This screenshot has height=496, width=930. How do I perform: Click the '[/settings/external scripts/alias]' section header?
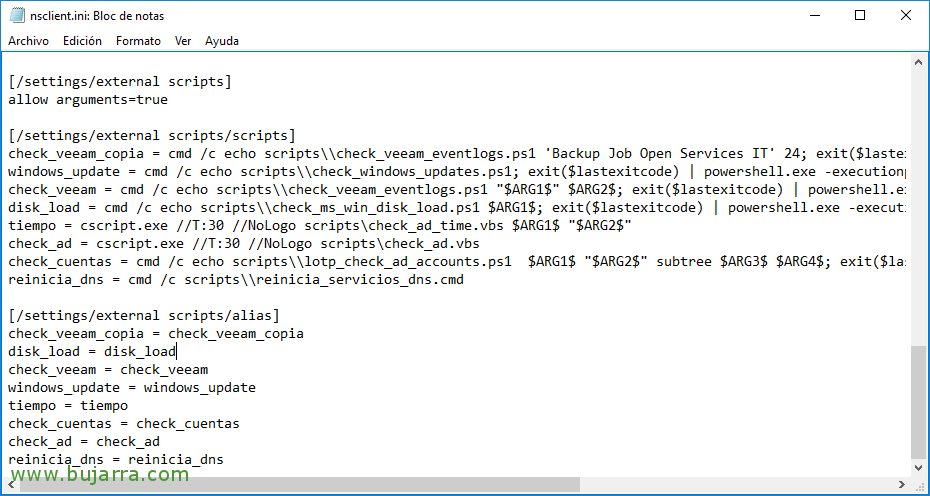pyautogui.click(x=136, y=316)
